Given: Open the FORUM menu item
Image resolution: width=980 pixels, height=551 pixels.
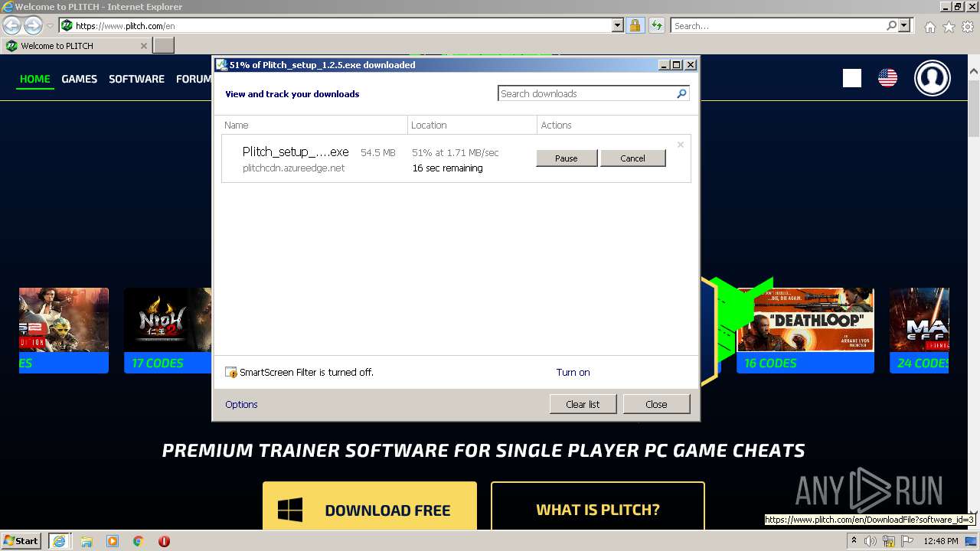Looking at the screenshot, I should (194, 79).
